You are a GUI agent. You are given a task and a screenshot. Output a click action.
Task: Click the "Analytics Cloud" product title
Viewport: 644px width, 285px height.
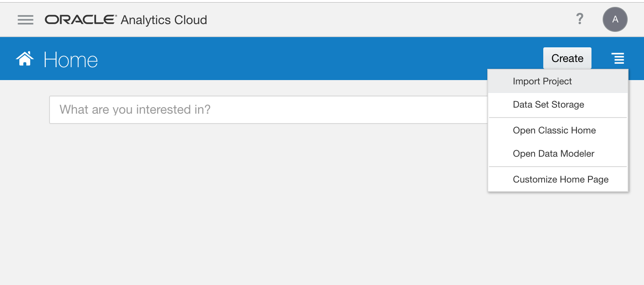point(164,20)
